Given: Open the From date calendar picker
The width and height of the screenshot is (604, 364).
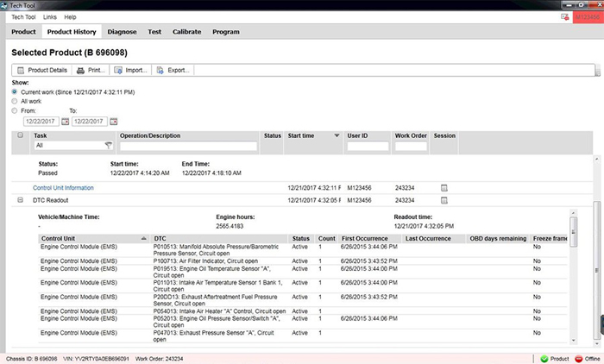Looking at the screenshot, I should click(x=65, y=122).
